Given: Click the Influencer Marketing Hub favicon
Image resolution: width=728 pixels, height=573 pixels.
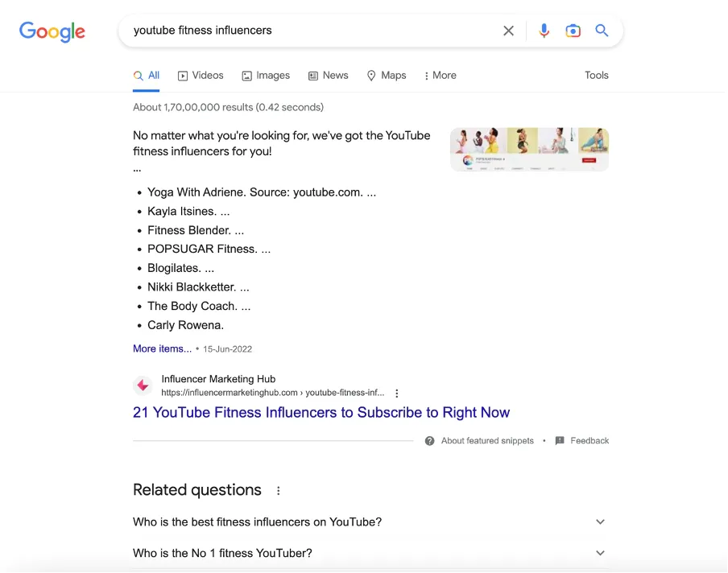Looking at the screenshot, I should pyautogui.click(x=143, y=385).
